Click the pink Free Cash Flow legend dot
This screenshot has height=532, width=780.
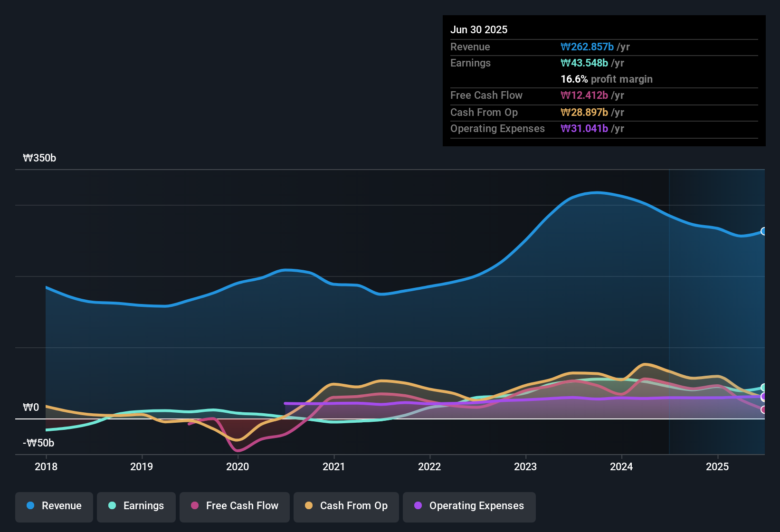(x=194, y=506)
